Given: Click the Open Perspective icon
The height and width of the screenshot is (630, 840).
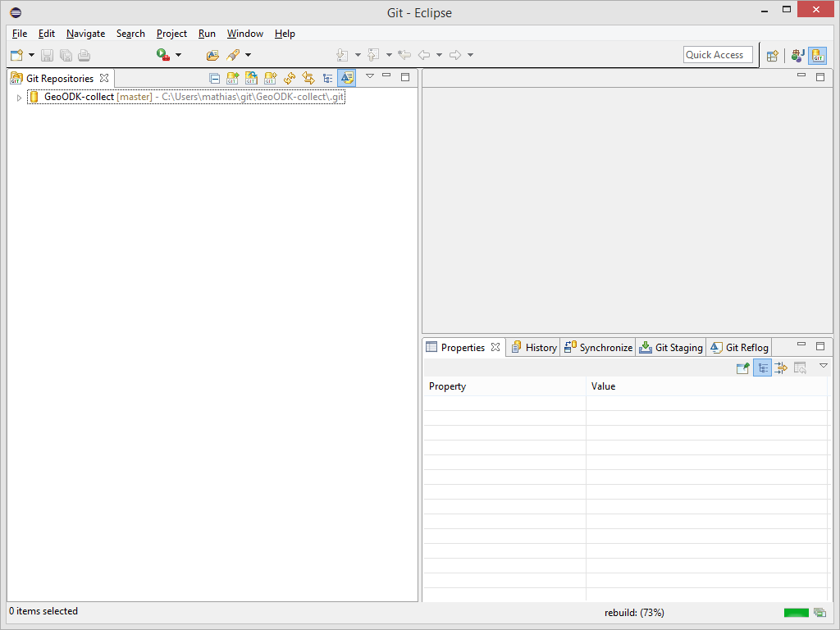Looking at the screenshot, I should [772, 55].
